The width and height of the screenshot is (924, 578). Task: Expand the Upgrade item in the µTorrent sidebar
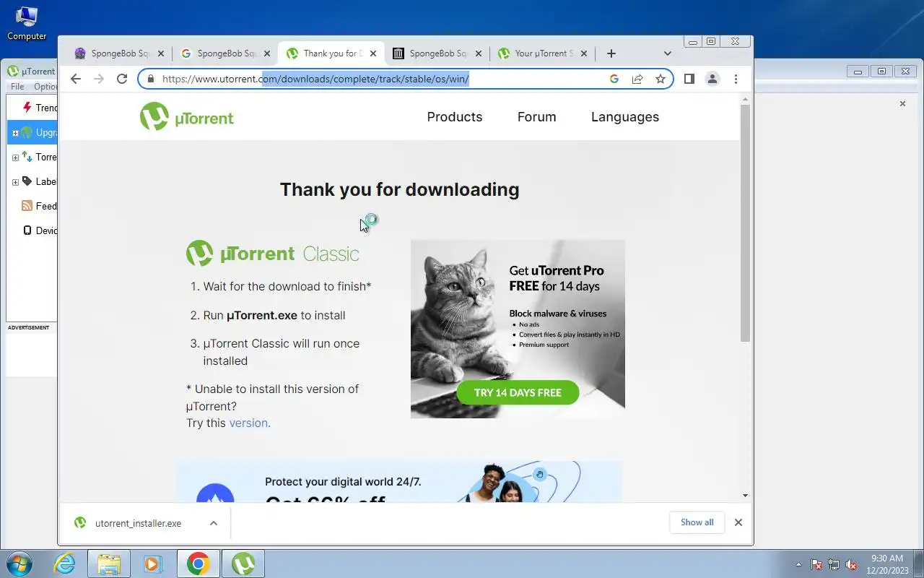(x=15, y=133)
